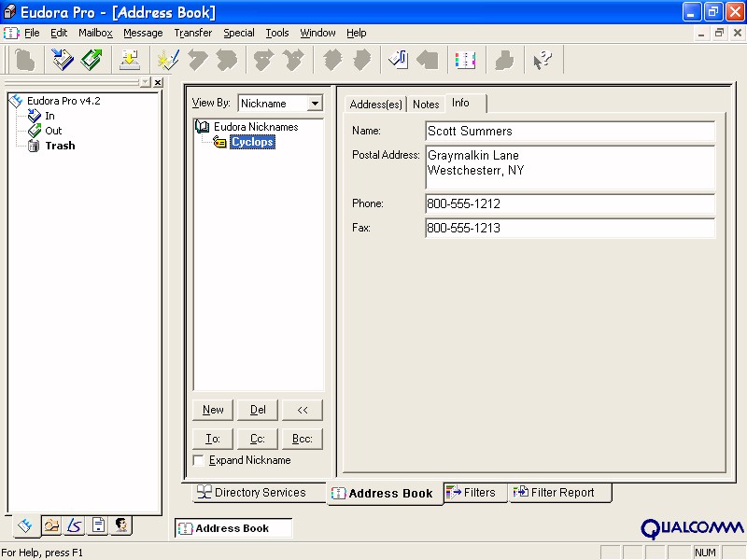Screen dimensions: 747x560
Task: Click the side panel dropdown arrow button
Action: 146,82
